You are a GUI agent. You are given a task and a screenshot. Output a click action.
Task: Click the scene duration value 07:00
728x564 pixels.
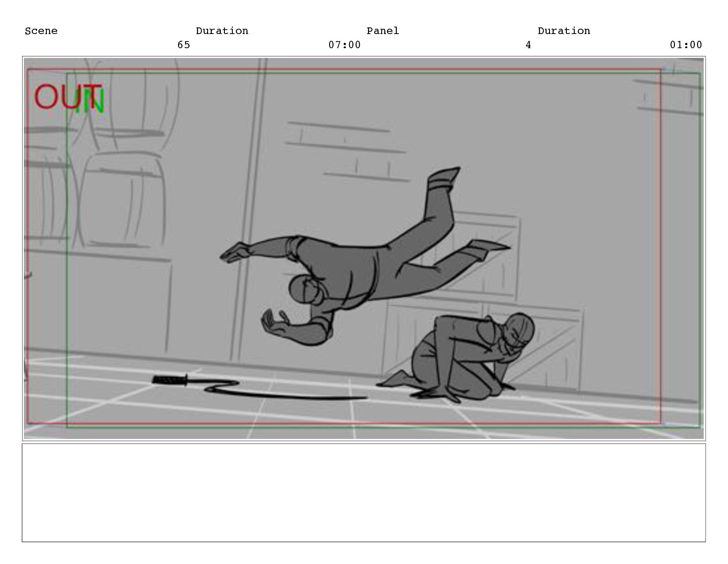click(345, 45)
